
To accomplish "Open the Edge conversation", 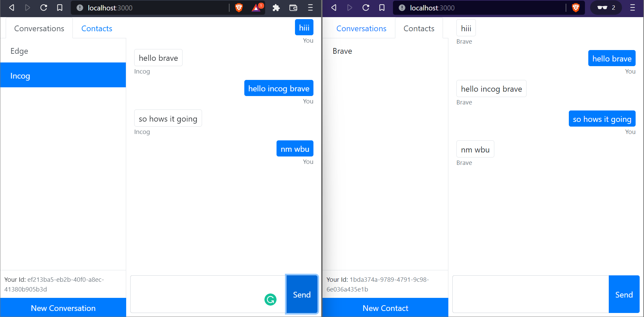I will 19,51.
